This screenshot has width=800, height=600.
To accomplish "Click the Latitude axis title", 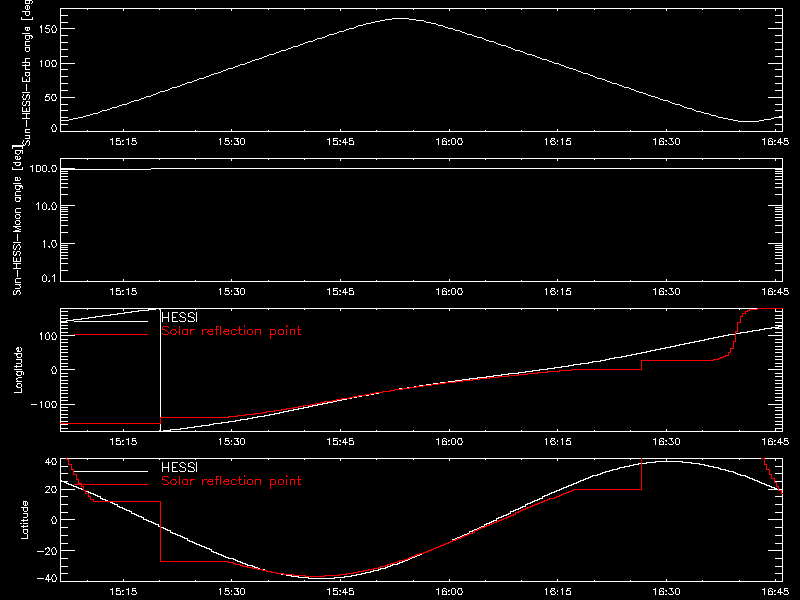I will 24,520.
